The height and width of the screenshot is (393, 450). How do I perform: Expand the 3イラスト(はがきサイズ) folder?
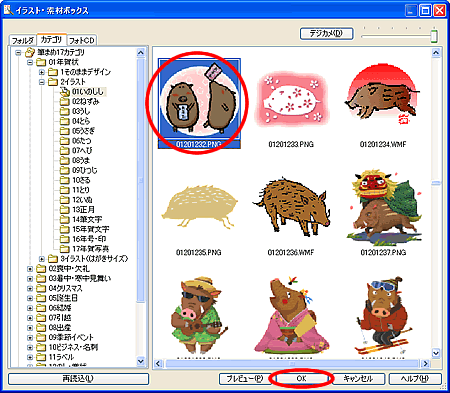pos(42,259)
